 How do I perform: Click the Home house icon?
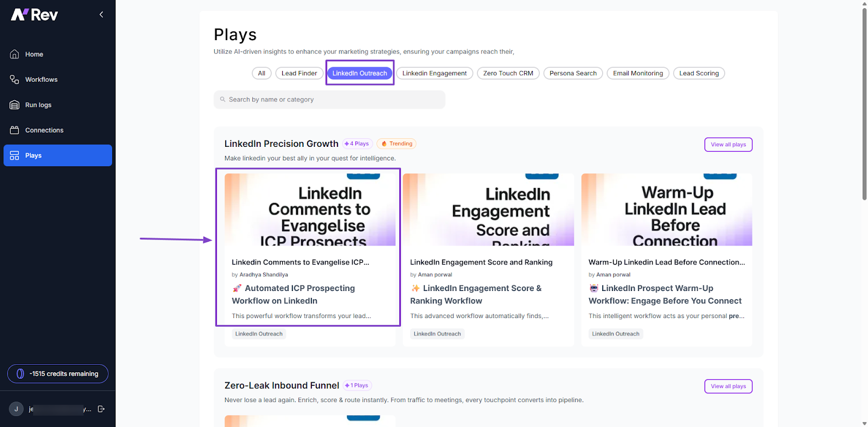[x=15, y=54]
